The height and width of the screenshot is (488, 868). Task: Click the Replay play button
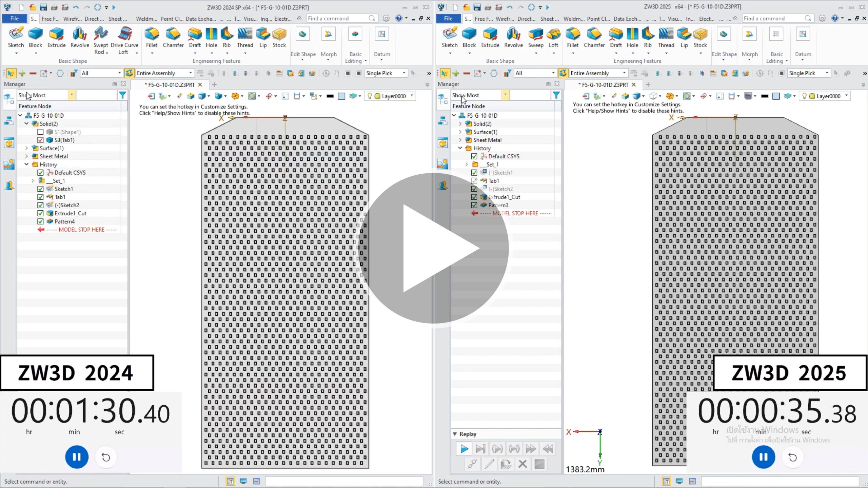point(464,449)
